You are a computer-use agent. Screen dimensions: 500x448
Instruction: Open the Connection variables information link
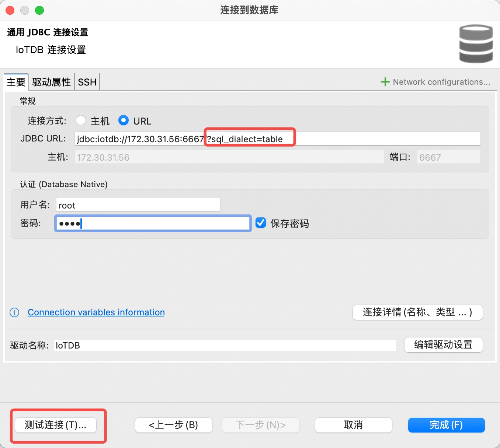(x=96, y=312)
